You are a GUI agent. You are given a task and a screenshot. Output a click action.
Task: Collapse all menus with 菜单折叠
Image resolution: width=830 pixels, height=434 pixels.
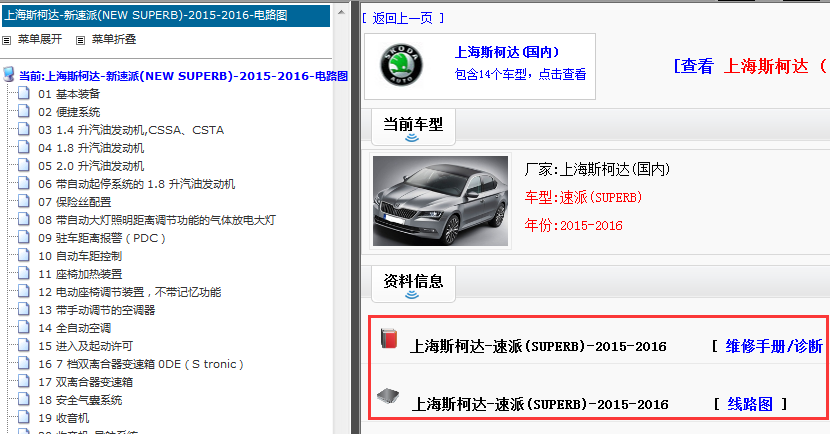(x=114, y=39)
